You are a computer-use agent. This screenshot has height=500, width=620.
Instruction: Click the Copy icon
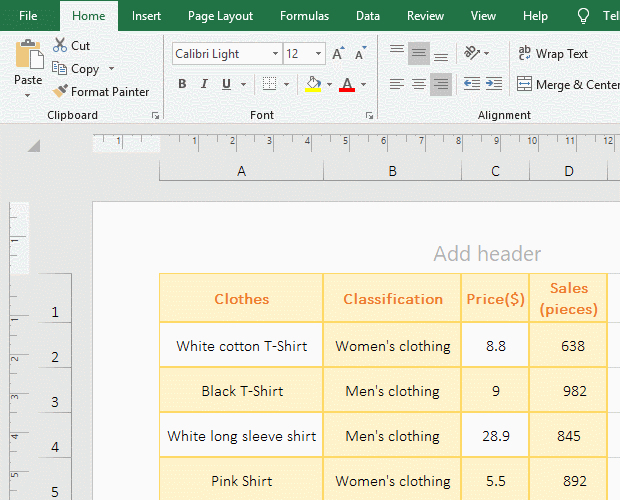point(60,68)
